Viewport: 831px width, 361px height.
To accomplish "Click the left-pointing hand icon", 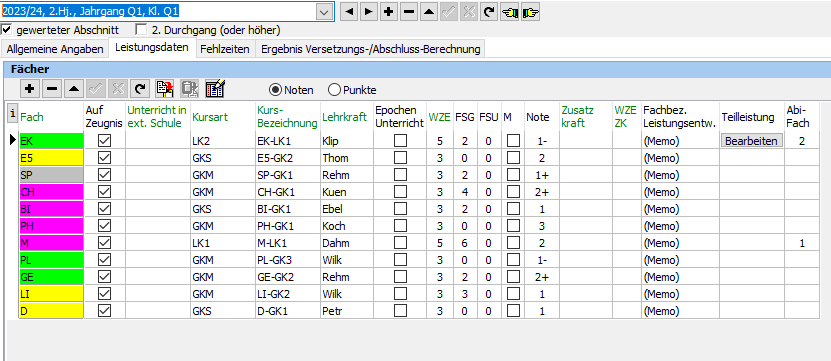I will [x=509, y=12].
